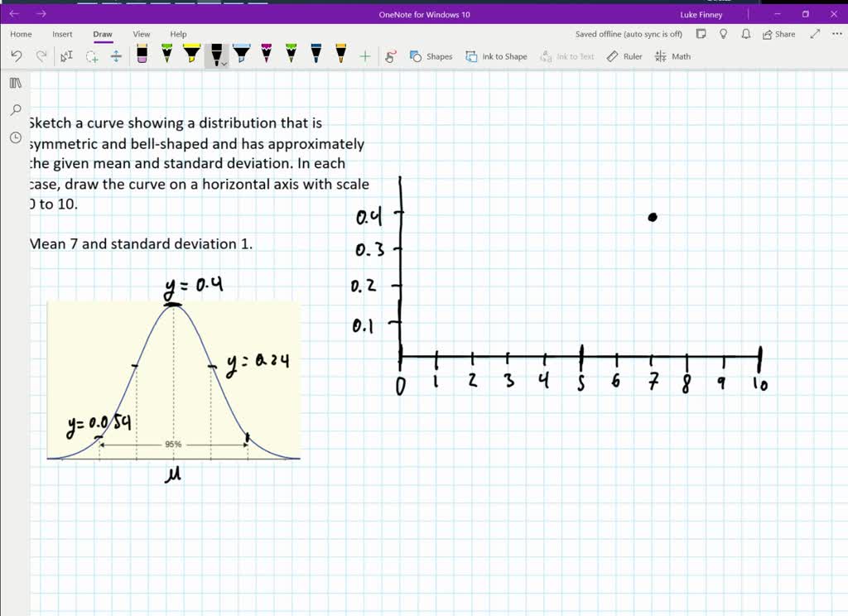Open the Shapes gallery

[431, 56]
